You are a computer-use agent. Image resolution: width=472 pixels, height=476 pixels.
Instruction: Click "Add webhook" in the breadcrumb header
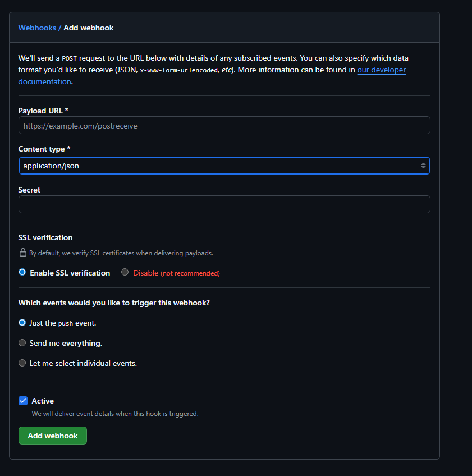[x=88, y=27]
